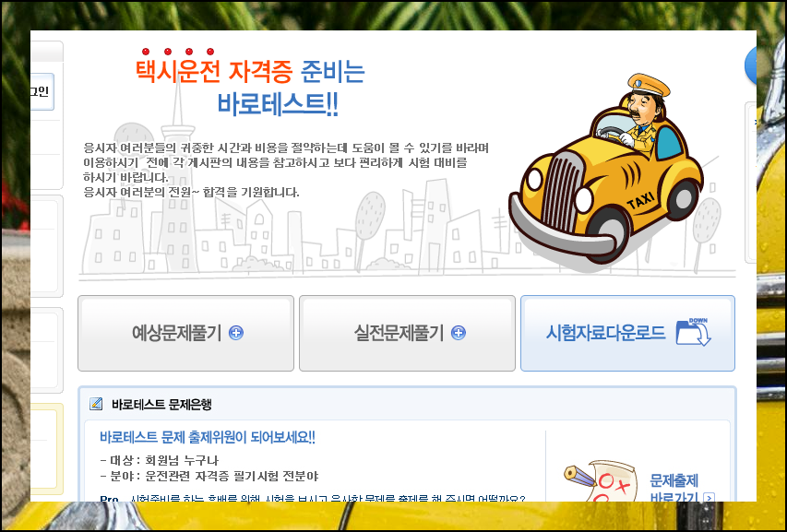Click the line '- 대상 : 회원님 누구나'
The image size is (787, 532).
pos(159,460)
